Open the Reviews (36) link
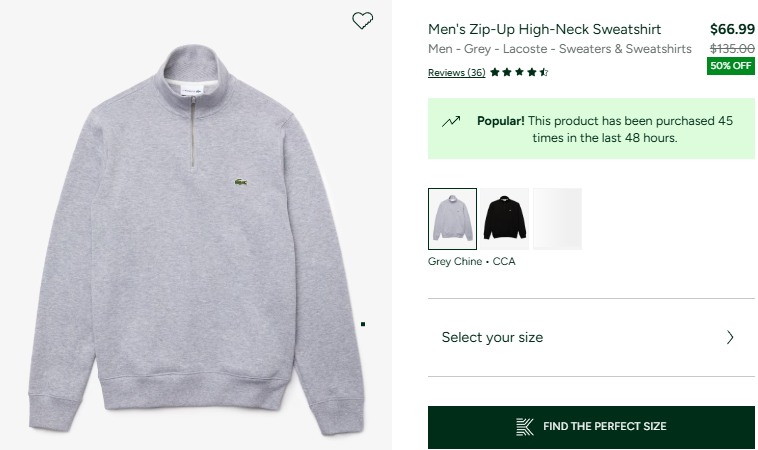This screenshot has height=450, width=758. click(x=456, y=72)
